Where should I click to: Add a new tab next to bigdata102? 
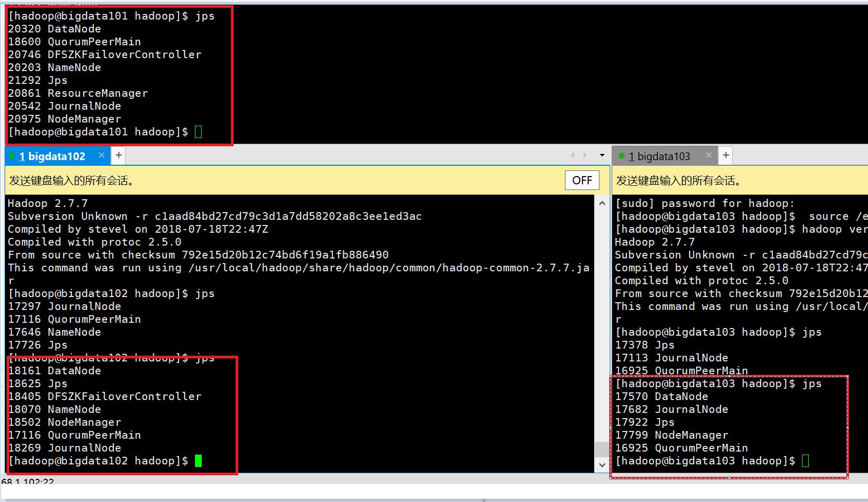tap(118, 155)
